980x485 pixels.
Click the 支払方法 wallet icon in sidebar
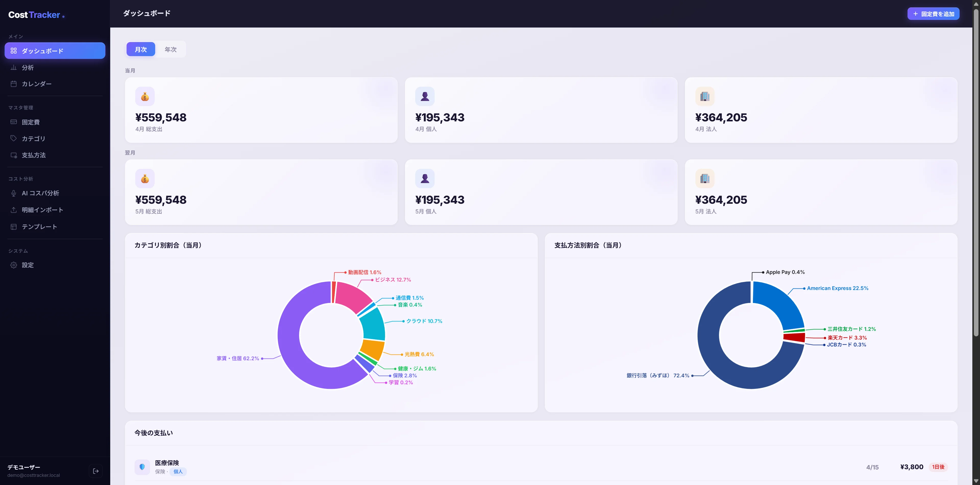(14, 155)
